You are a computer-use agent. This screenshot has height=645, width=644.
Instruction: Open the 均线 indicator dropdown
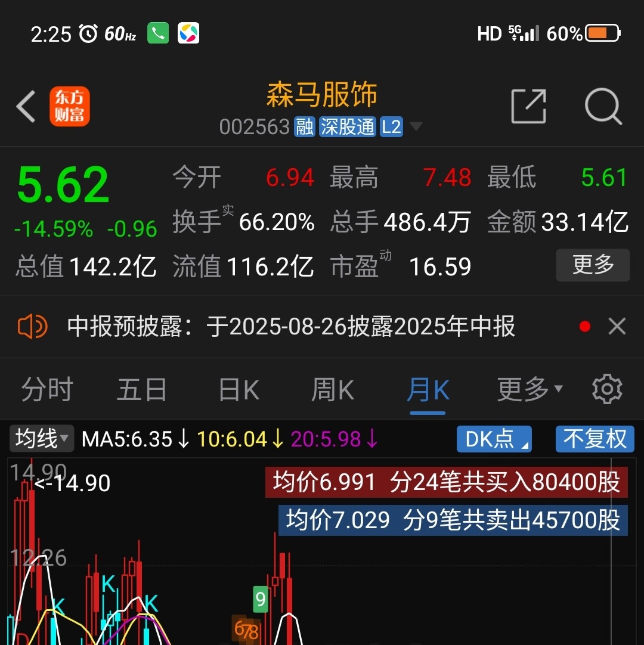42,439
